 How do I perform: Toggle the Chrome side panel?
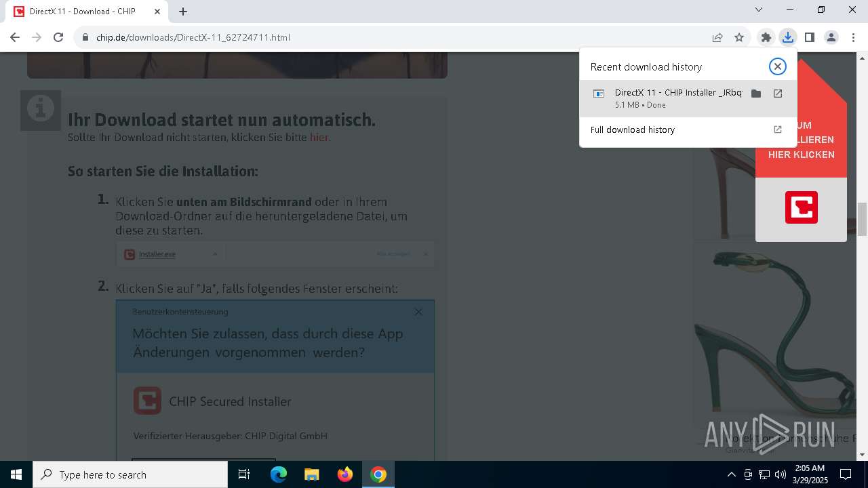[809, 37]
